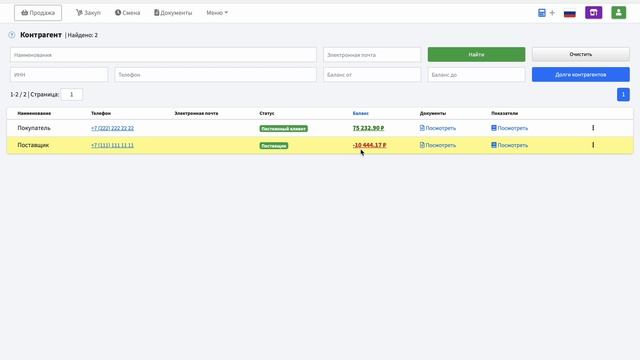Open the purple store icon
Screen dimensions: 640x360
click(x=593, y=13)
